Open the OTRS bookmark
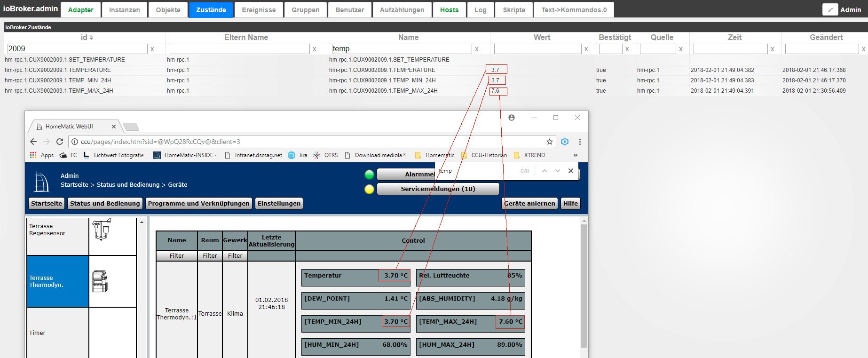This screenshot has width=868, height=358. 325,155
